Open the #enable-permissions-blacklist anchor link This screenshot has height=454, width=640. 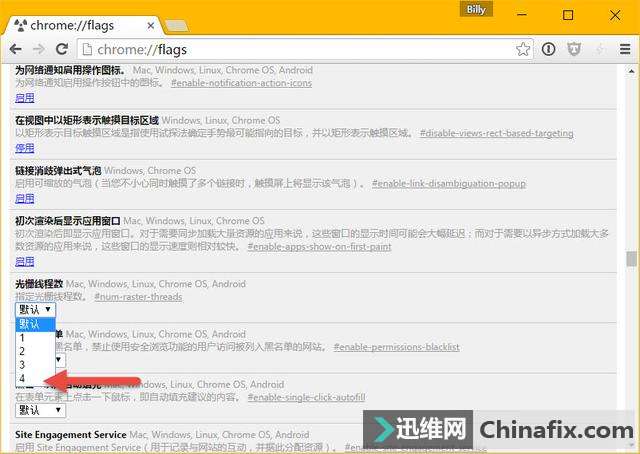[x=396, y=347]
